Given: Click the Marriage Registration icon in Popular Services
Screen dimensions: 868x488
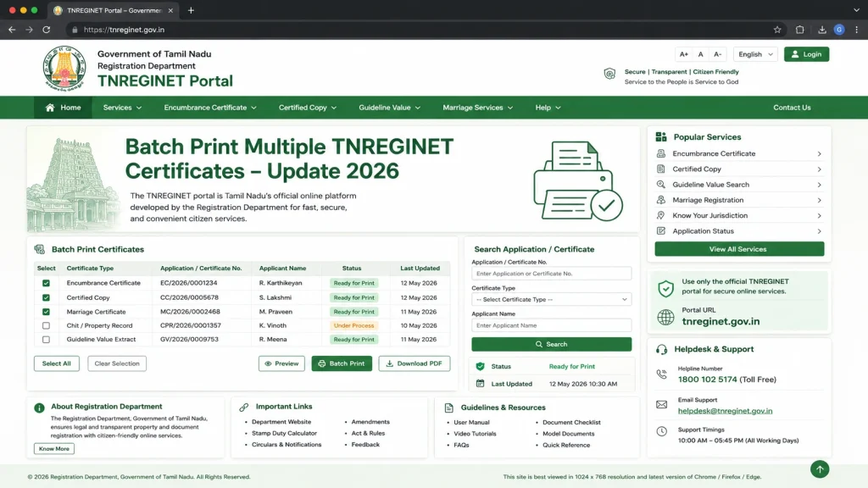Looking at the screenshot, I should [660, 200].
